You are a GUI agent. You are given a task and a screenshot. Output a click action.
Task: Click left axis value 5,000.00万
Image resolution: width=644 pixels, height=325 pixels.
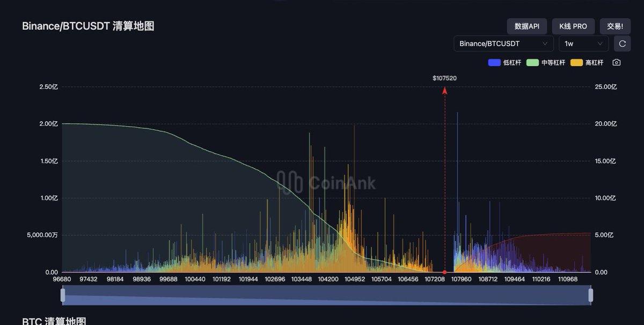pyautogui.click(x=42, y=235)
